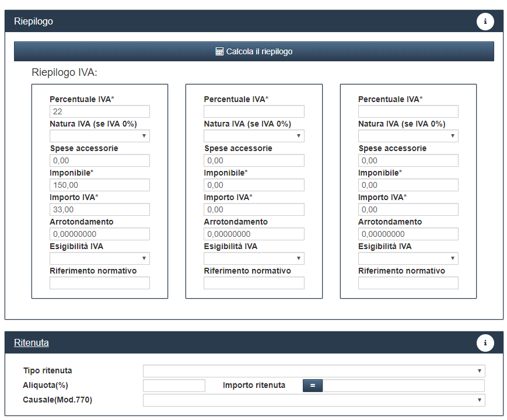Click the Imponibile field showing 150,00

(x=100, y=185)
